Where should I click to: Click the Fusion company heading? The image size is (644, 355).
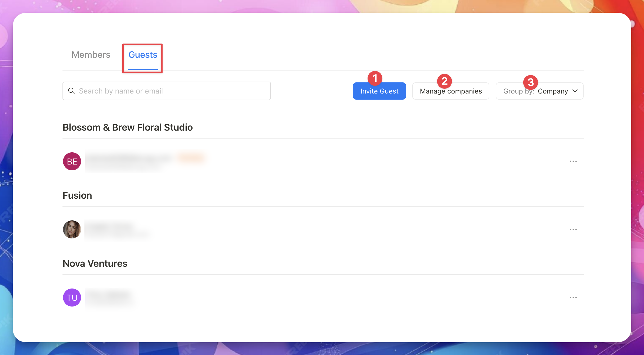[77, 196]
